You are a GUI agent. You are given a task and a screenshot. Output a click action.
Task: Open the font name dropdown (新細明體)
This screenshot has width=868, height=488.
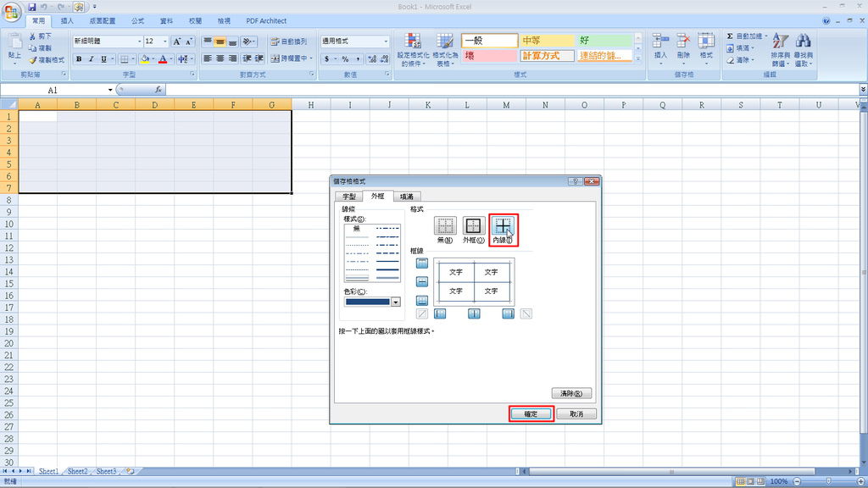(x=139, y=42)
